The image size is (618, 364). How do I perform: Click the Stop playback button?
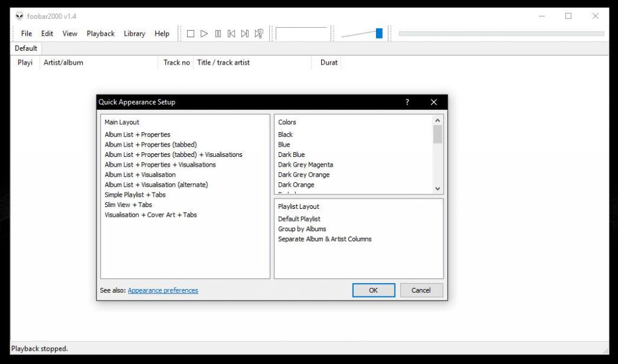190,34
